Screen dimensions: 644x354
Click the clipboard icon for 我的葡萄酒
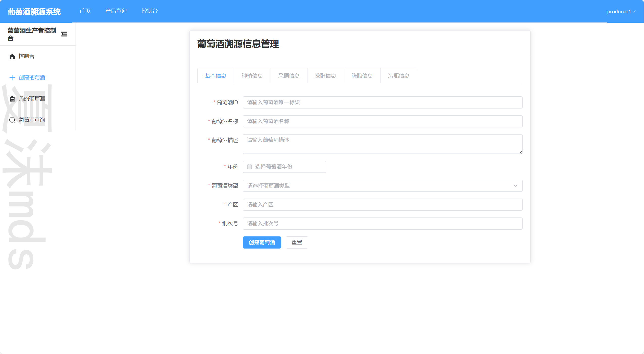[x=12, y=99]
